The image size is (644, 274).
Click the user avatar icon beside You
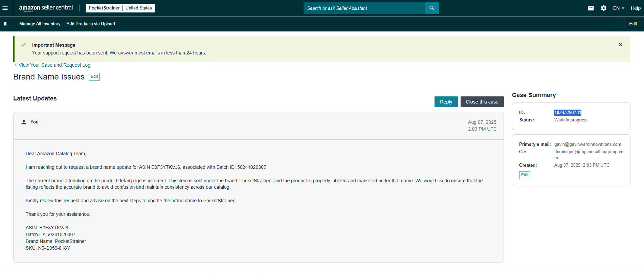tap(24, 122)
